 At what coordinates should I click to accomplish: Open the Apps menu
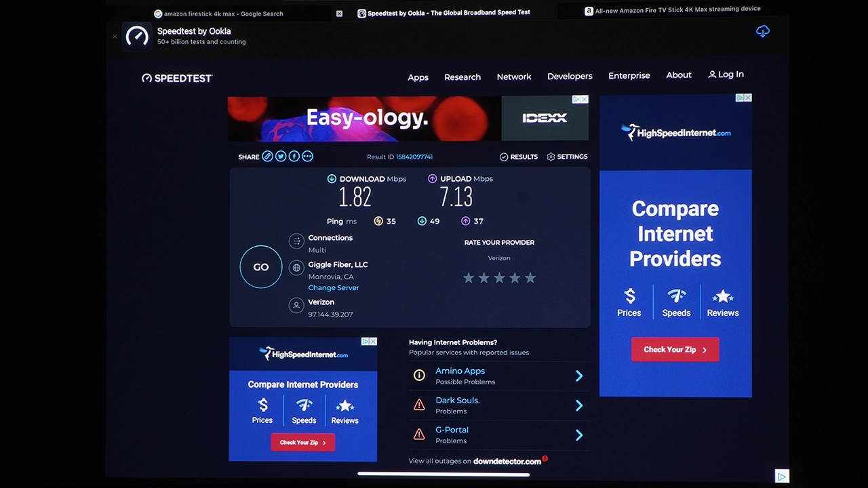click(418, 77)
